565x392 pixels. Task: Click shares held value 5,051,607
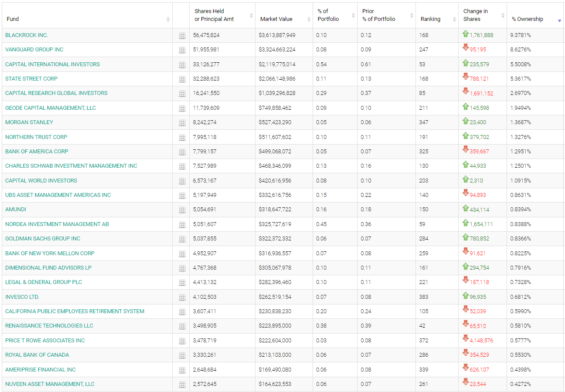click(204, 224)
